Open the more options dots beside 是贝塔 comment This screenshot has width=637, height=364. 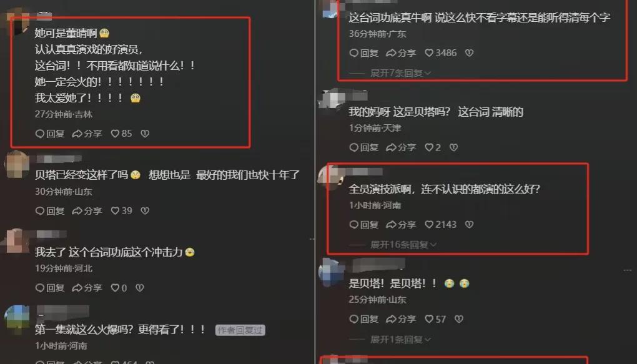(627, 270)
